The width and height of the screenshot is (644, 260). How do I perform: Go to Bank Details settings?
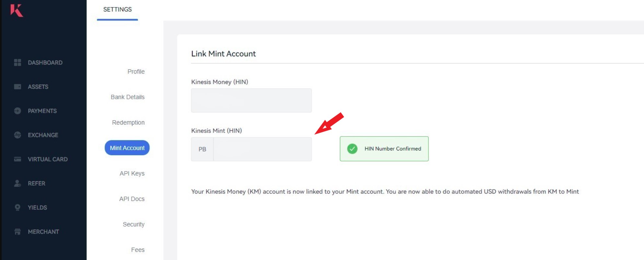(127, 97)
